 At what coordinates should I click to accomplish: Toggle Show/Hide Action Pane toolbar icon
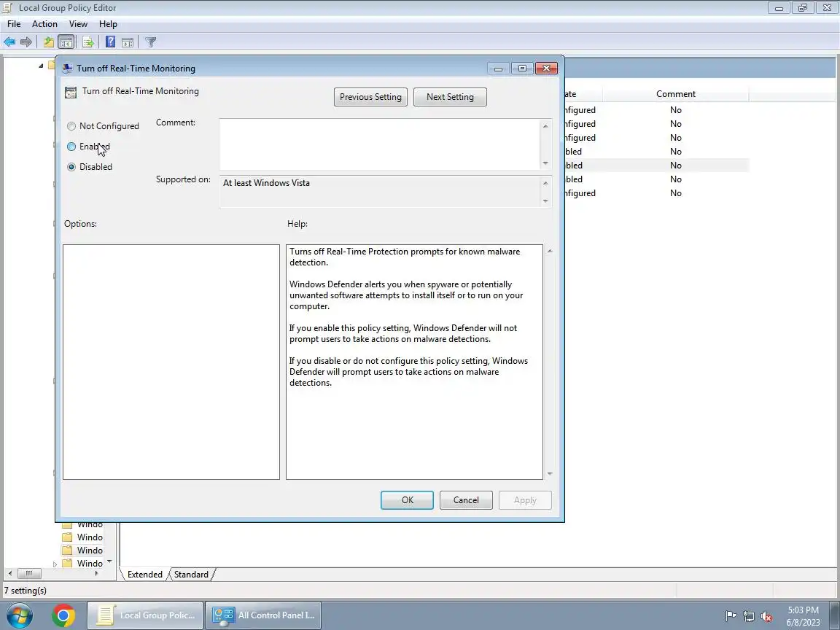tap(128, 42)
